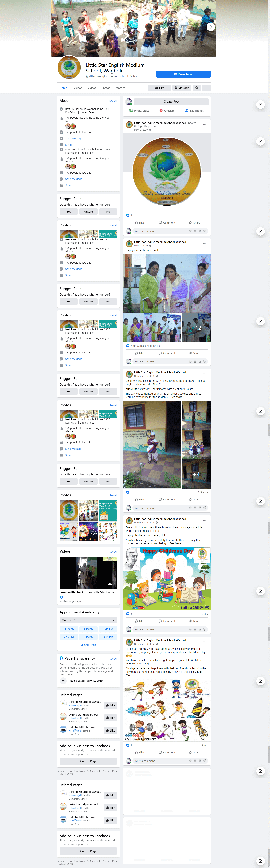Write a comment on profile picture post

click(160, 231)
